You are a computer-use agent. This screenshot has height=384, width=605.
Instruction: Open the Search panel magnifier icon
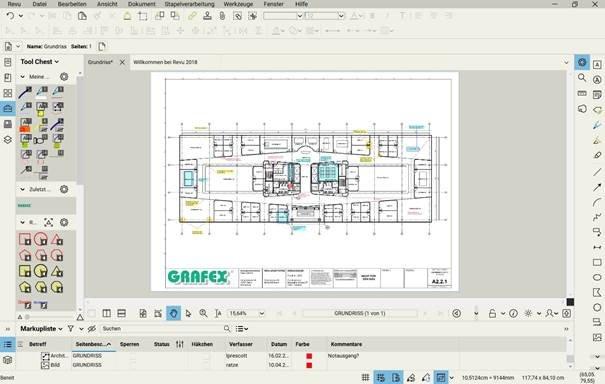tap(582, 78)
